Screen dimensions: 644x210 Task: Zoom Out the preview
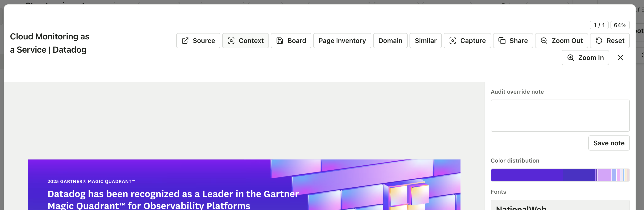(x=561, y=41)
